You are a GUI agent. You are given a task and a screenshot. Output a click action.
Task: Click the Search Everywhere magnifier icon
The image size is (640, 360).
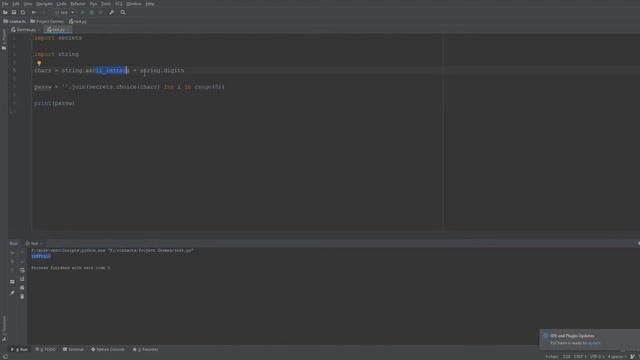tap(123, 13)
